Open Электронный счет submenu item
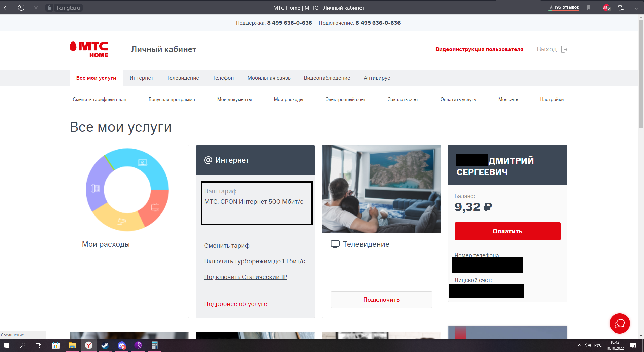Viewport: 644px width, 352px height. pos(345,99)
